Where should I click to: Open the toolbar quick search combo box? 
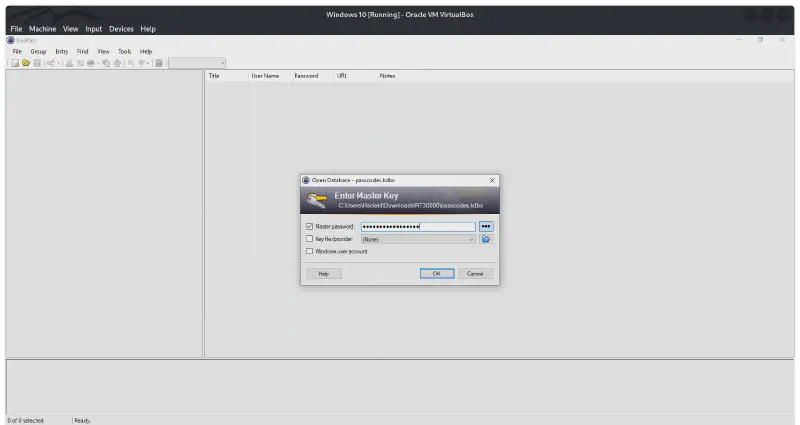point(197,63)
